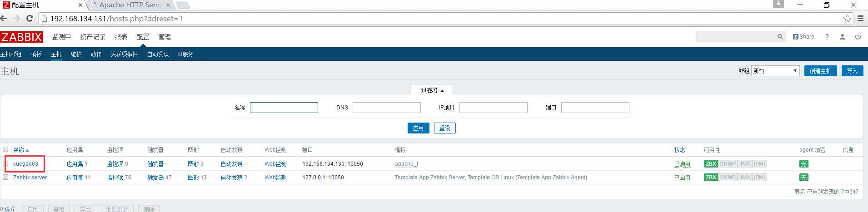The width and height of the screenshot is (868, 212).
Task: Click ZBX availability badge for xuegod63
Action: point(711,164)
